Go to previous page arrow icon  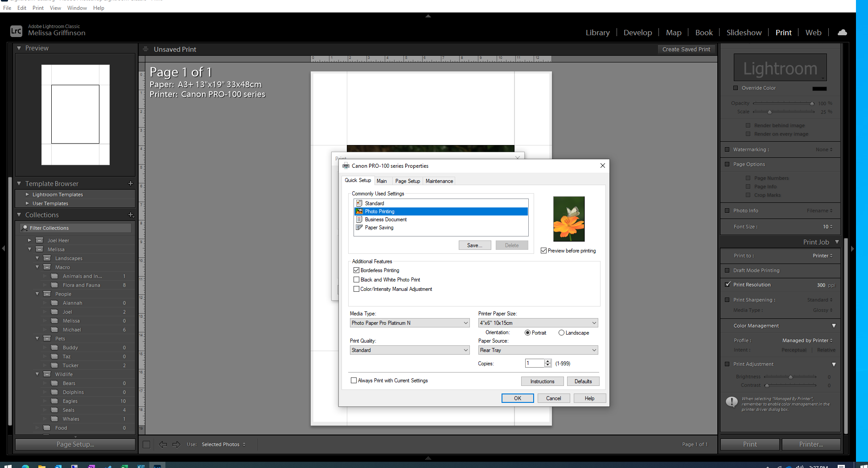pyautogui.click(x=163, y=444)
